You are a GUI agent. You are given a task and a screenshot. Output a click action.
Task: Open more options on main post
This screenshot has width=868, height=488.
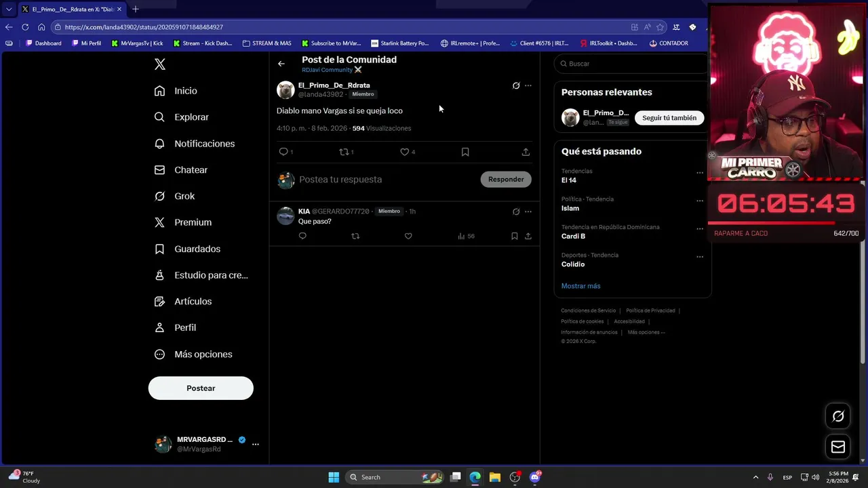(x=528, y=85)
